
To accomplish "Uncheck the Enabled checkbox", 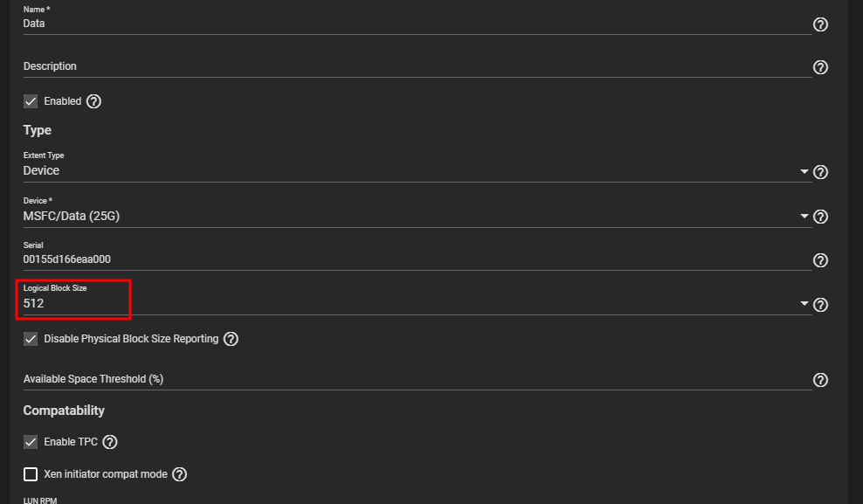I will tap(31, 101).
